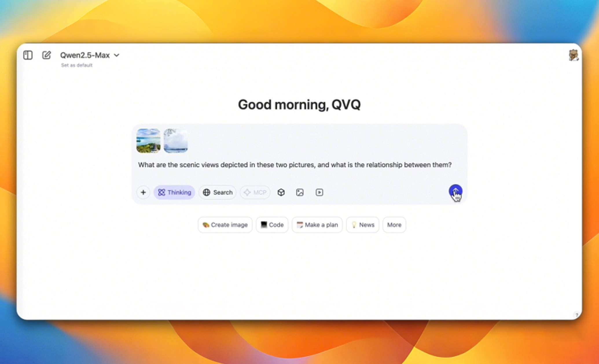Screen dimensions: 599x364
Task: Click inside the prompt text field
Action: 294,165
